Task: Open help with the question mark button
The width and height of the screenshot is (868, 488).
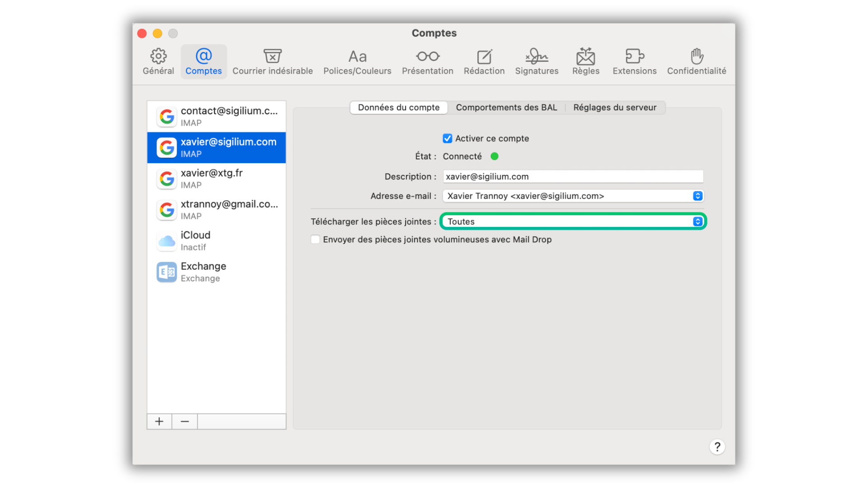Action: point(717,447)
